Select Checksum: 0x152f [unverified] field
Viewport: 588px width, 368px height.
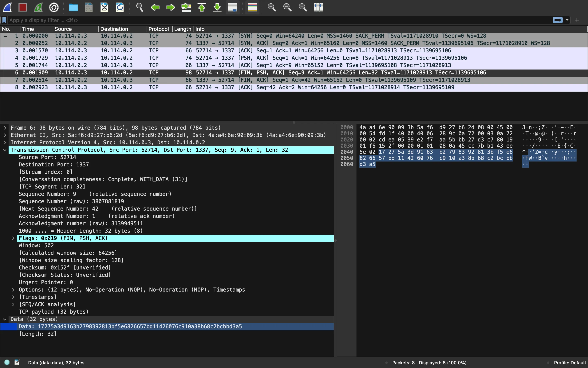(65, 267)
